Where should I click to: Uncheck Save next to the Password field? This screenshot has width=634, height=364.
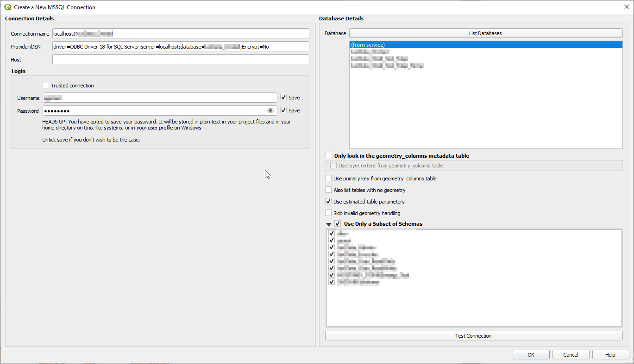(283, 110)
